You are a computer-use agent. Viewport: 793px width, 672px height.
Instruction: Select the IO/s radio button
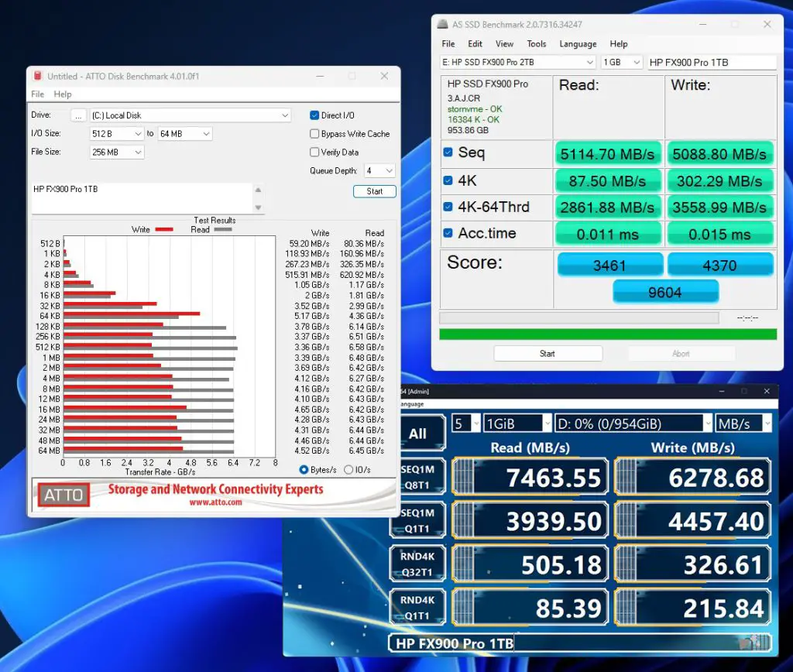(x=348, y=470)
